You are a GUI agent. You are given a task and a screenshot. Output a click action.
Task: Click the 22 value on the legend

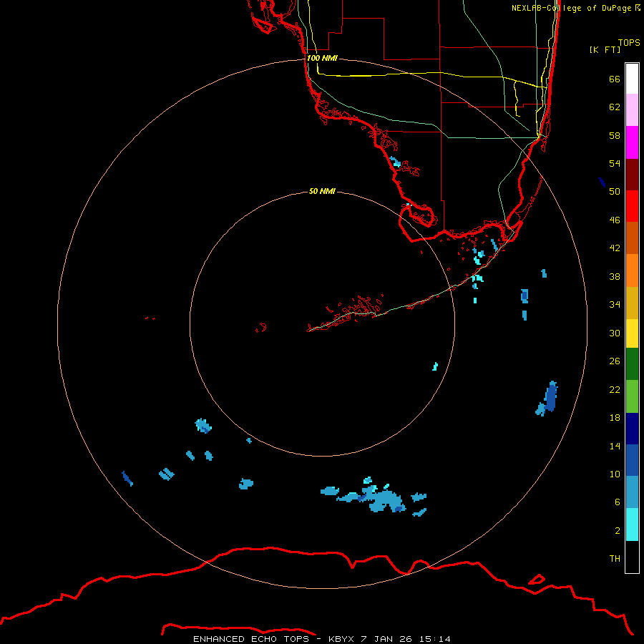coord(615,390)
